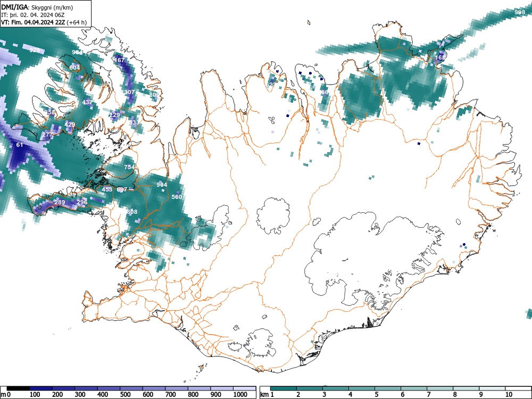Click the visibility value 904 on the map
The height and width of the screenshot is (399, 532).
tap(162, 185)
